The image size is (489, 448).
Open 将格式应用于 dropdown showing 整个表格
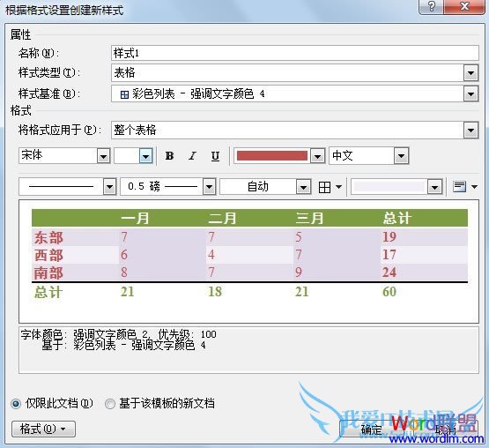pyautogui.click(x=294, y=130)
